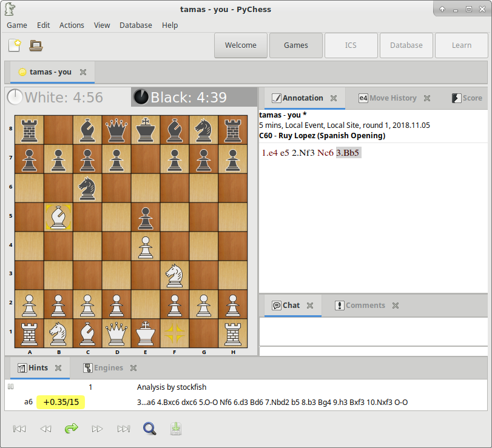Play the green hint move arrow icon

pos(72,429)
